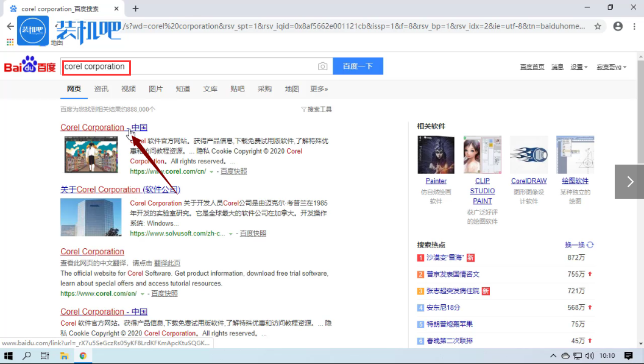Screen dimensions: 644x364
Task: Click the 百度一下 search button
Action: coord(358,66)
